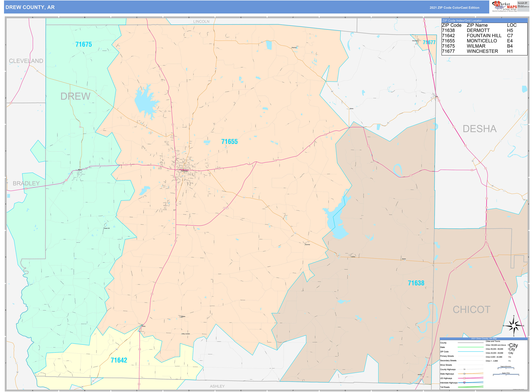This screenshot has width=532, height=392.
Task: Click the Interstate Highways shield symbol in legend
Action: 464,383
